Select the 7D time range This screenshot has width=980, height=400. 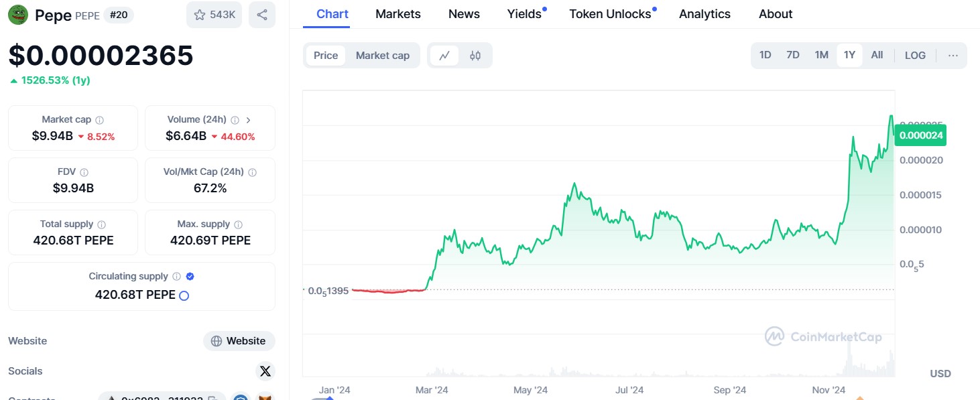[x=793, y=56]
